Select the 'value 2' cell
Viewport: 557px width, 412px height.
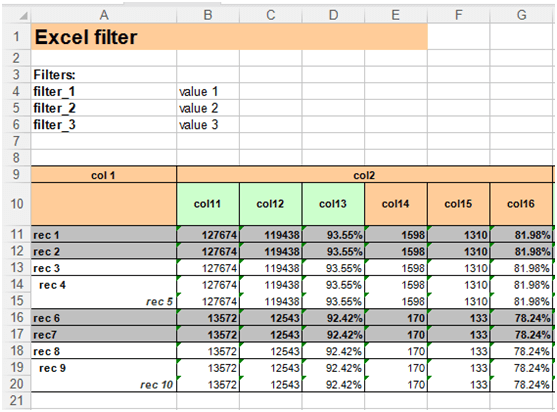[208, 108]
